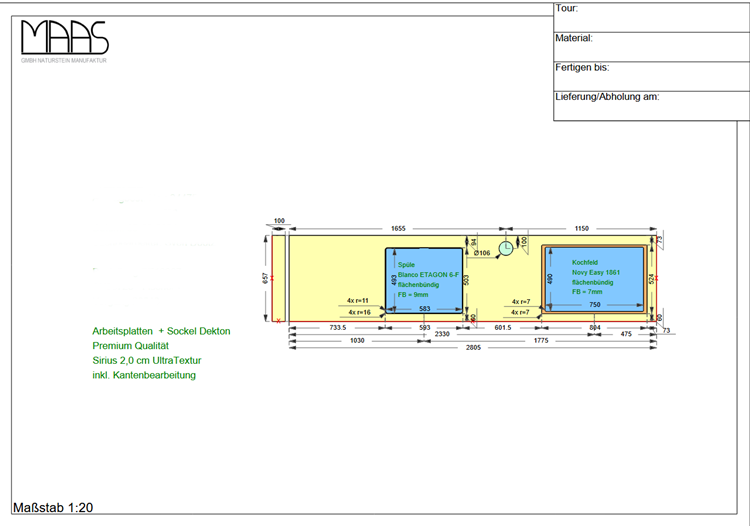Click the 'Lieferung/Abholung am:' field
This screenshot has width=750, height=526.
tap(651, 106)
